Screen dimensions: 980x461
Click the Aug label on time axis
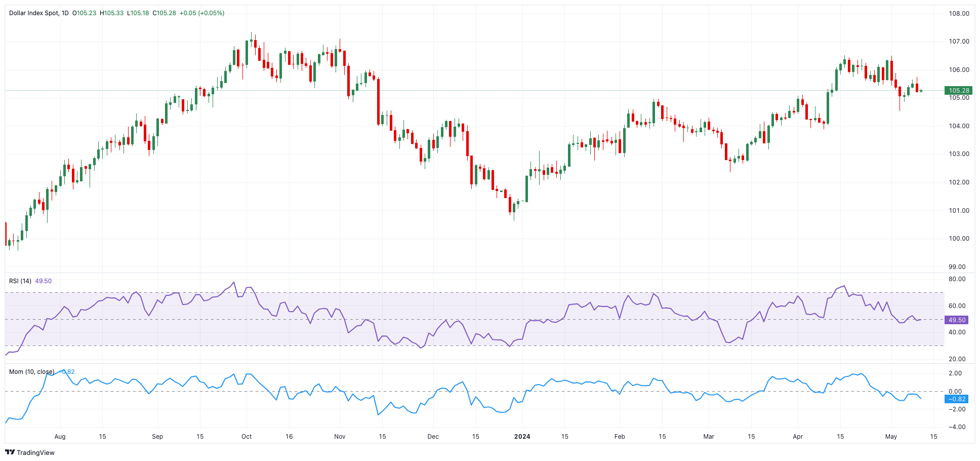tap(60, 437)
